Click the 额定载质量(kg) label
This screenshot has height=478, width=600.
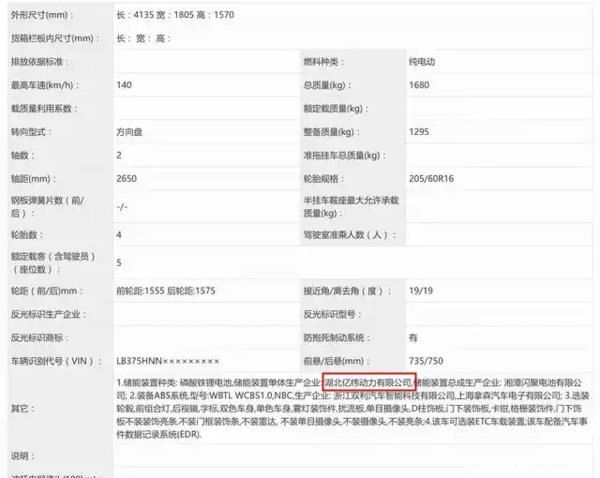click(336, 109)
